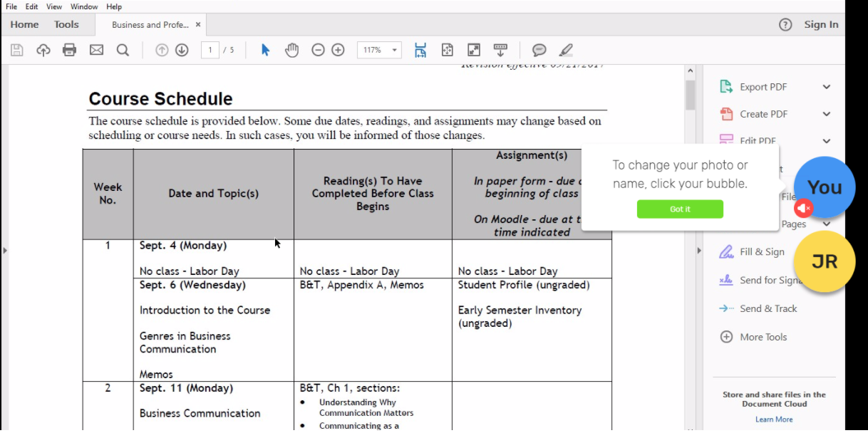Open the View menu
868x433 pixels.
(x=54, y=6)
